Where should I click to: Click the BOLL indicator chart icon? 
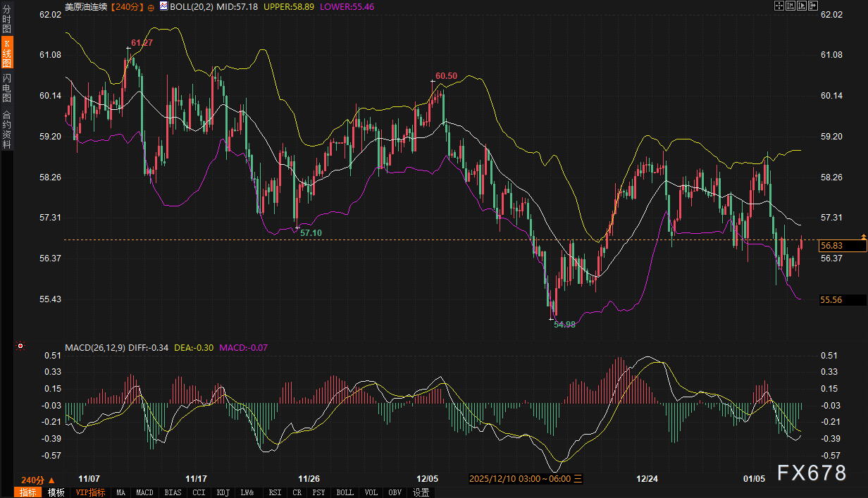pyautogui.click(x=163, y=6)
